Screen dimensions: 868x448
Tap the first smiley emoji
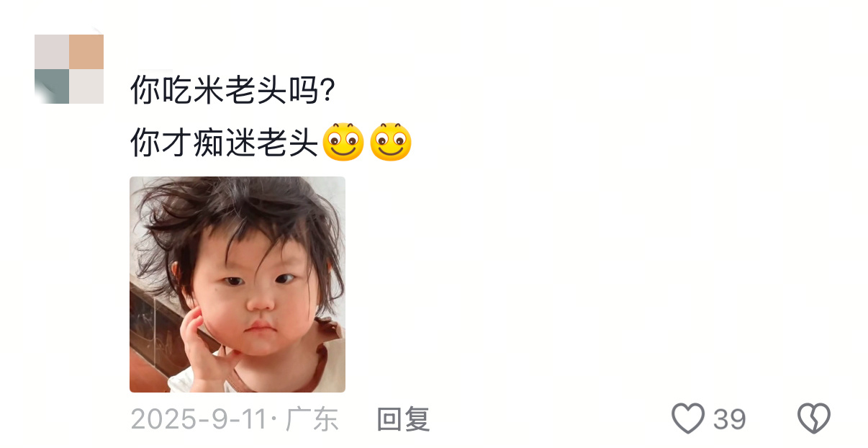click(x=343, y=142)
